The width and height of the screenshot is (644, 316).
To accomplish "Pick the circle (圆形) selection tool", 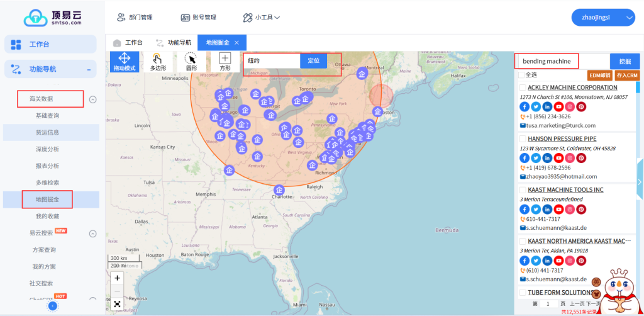I will 191,62.
